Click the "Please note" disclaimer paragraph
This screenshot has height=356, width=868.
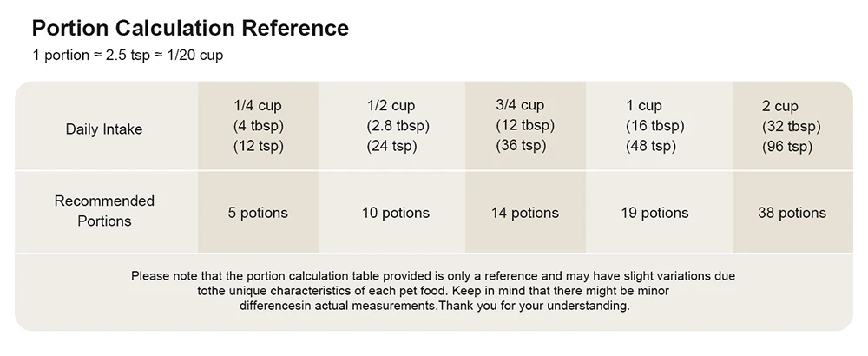coord(433,291)
